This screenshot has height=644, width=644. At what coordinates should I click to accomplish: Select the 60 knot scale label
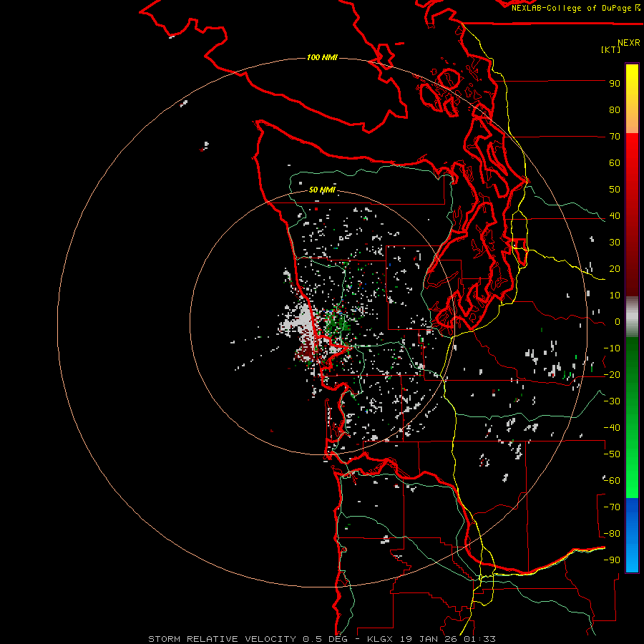click(615, 163)
